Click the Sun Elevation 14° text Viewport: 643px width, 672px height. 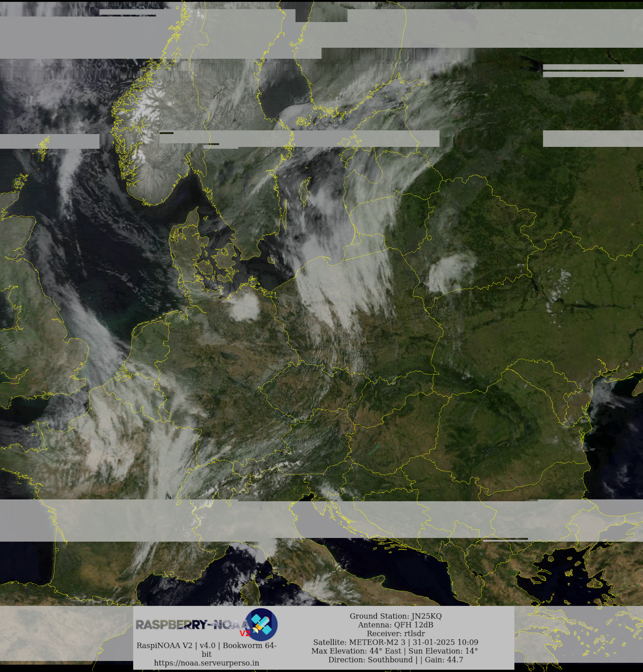pos(443,651)
